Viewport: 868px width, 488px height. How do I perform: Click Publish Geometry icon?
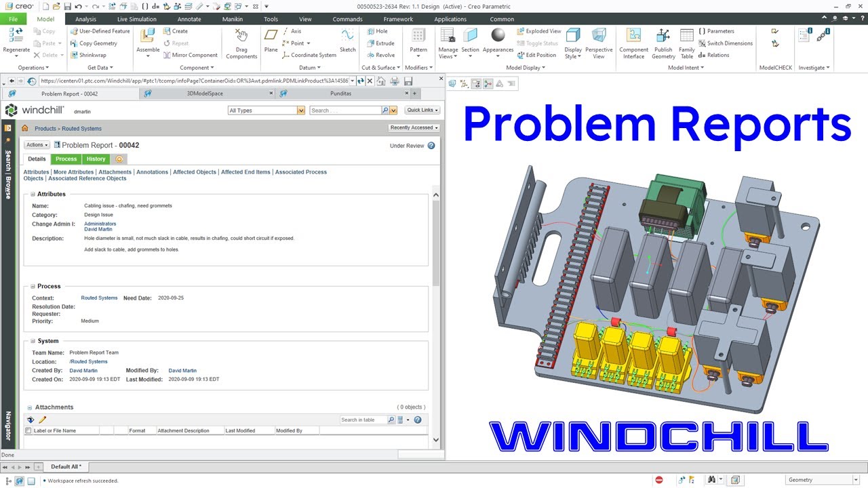[663, 37]
